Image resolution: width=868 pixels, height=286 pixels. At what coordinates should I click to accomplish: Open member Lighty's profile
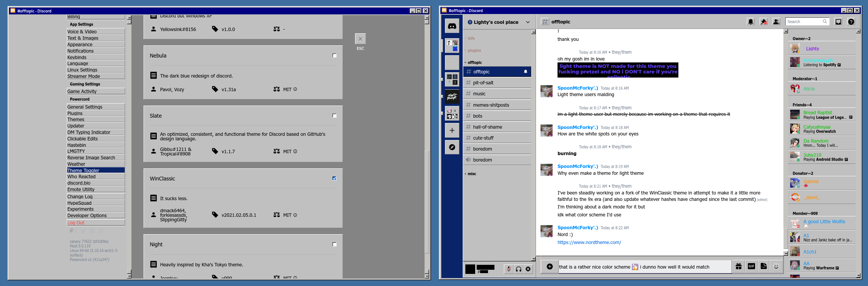coord(822,49)
